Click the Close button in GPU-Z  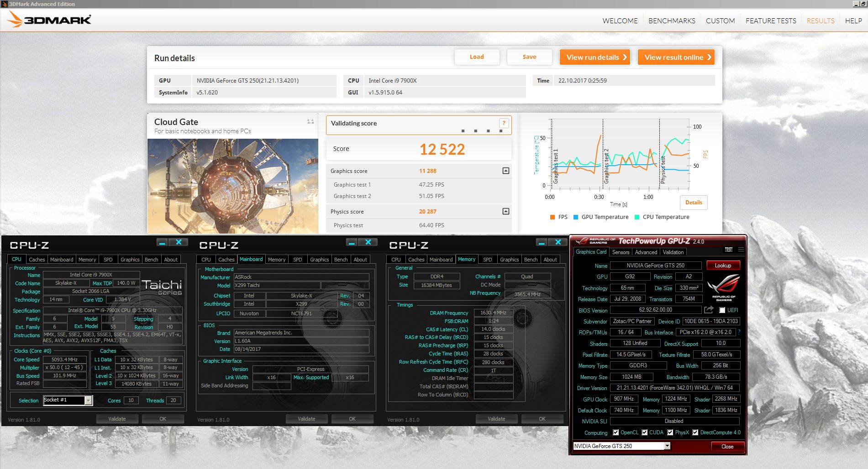coord(727,447)
